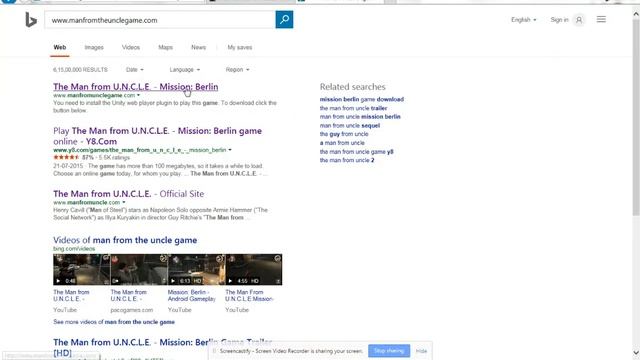Click the Bing logo icon
Image resolution: width=640 pixels, height=360 pixels.
(31, 20)
